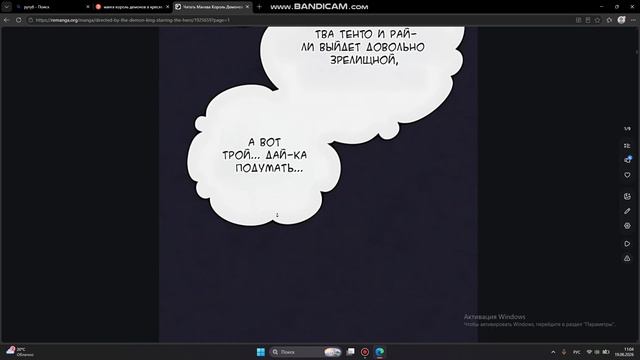Screen dimensions: 640x360
Task: Open a new browser tab with plus button
Action: (259, 7)
